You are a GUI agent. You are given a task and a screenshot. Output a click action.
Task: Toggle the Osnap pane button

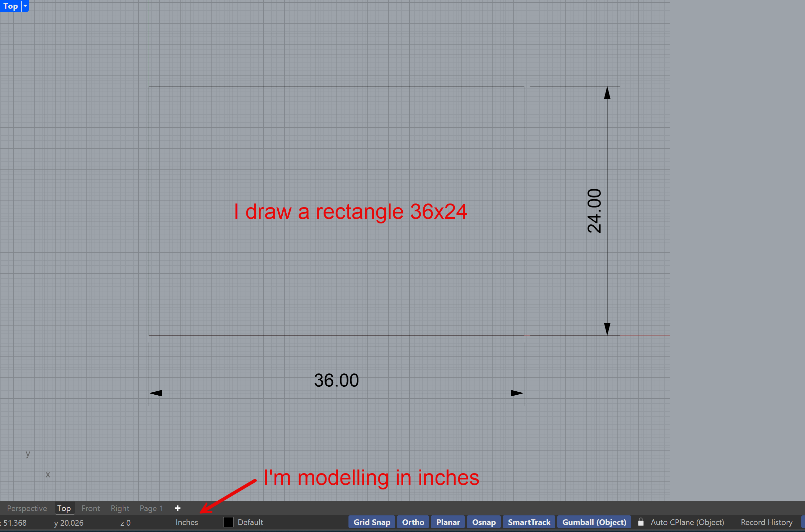(x=484, y=522)
